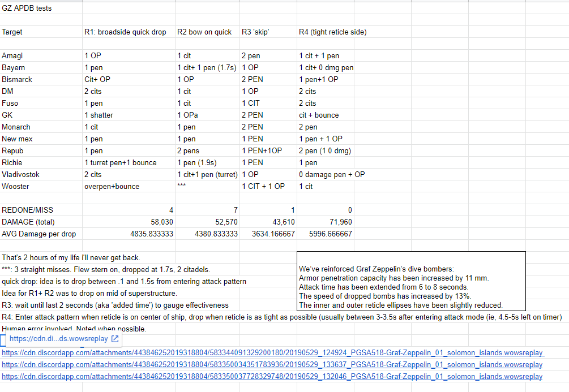Image resolution: width=569 pixels, height=392 pixels.
Task: Click the '1 turret pen+1 bounce' Richie cell
Action: point(120,162)
